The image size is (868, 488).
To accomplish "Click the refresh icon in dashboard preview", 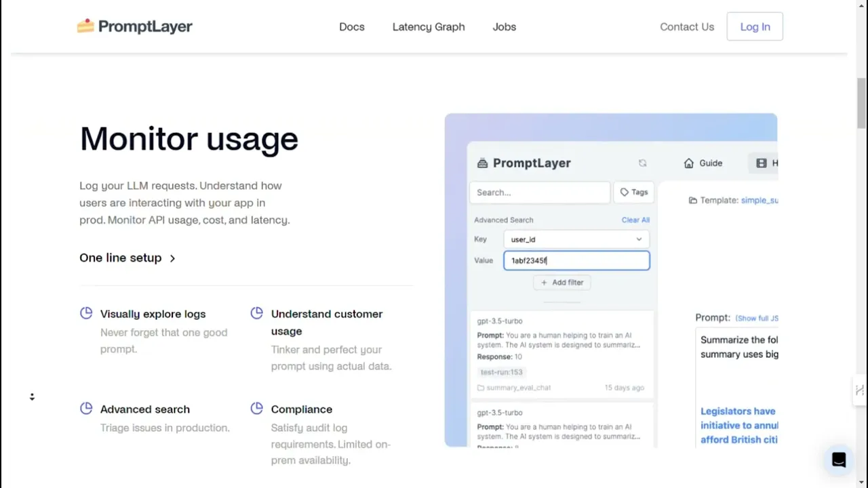I will tap(642, 163).
